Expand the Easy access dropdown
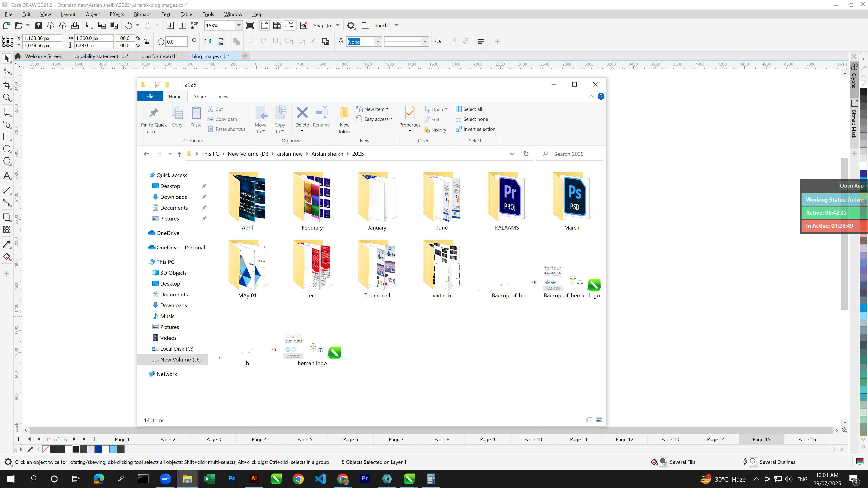868x488 pixels. [391, 119]
